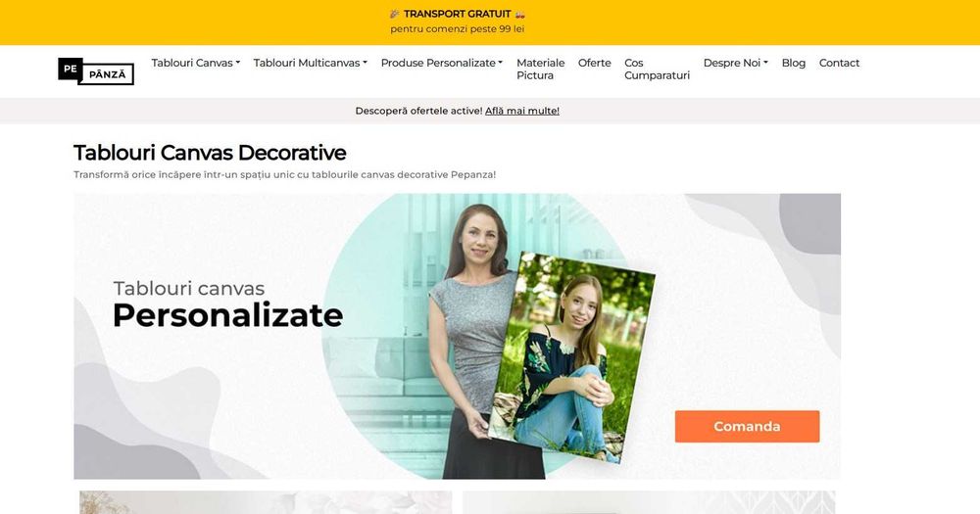Go to the Contact page
The image size is (980, 514).
click(839, 63)
